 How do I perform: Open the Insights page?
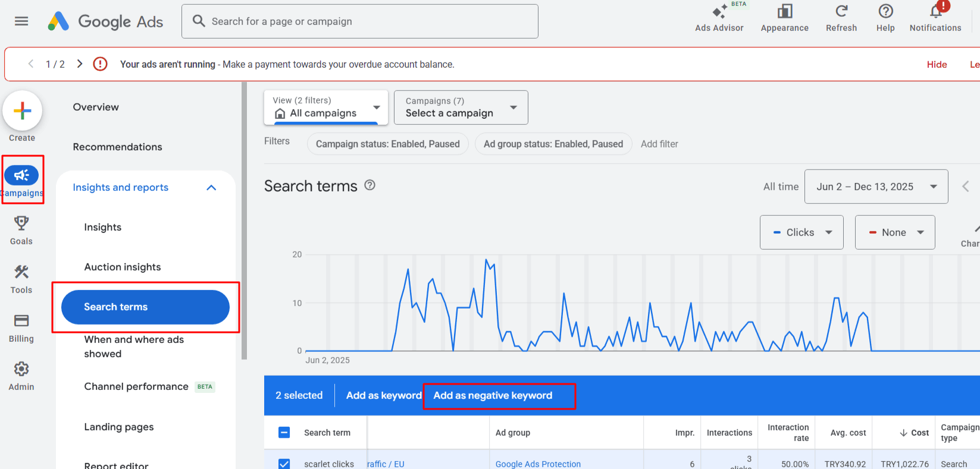point(102,227)
